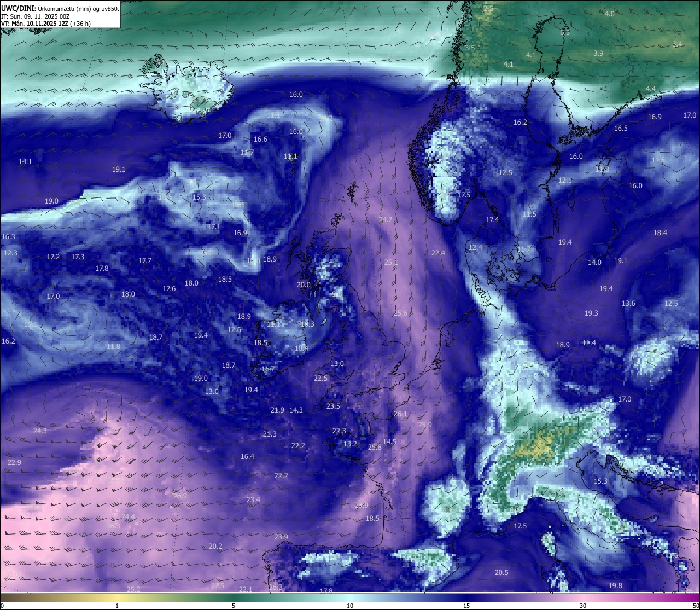The height and width of the screenshot is (610, 700).
Task: Click the 19.8 map value
Action: tap(615, 585)
